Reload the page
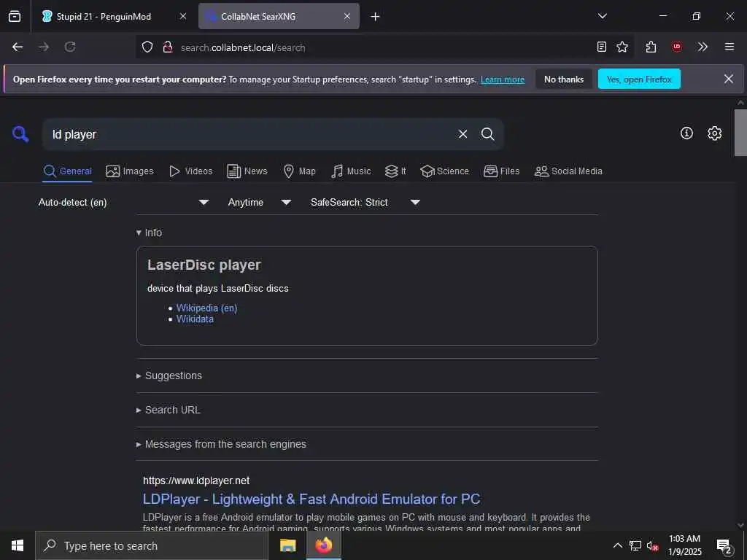This screenshot has height=560, width=747. (x=70, y=47)
